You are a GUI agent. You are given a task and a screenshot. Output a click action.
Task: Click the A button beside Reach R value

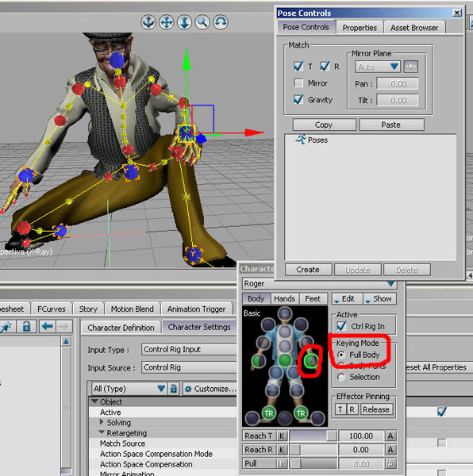390,450
